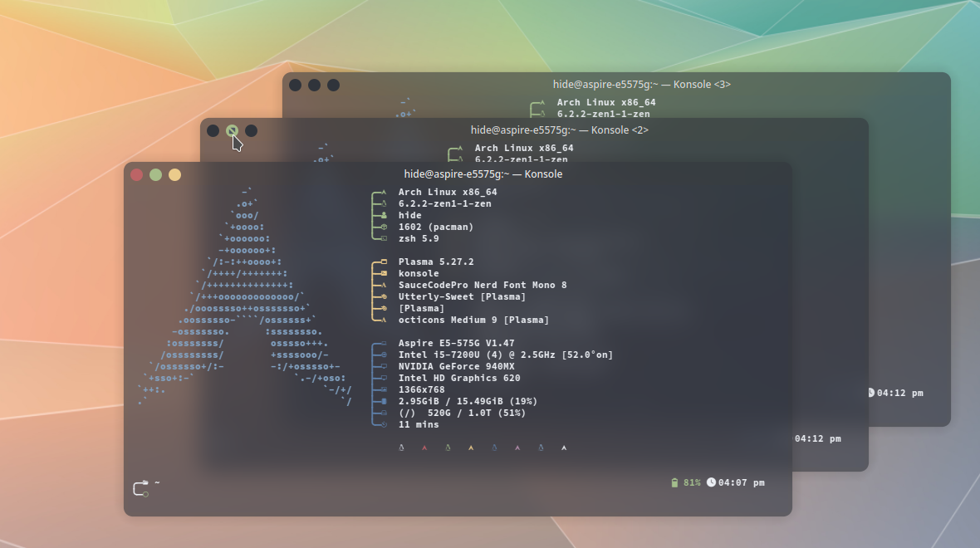Click the 'Plasma 5.27.2' text
Image resolution: width=980 pixels, height=548 pixels.
436,262
